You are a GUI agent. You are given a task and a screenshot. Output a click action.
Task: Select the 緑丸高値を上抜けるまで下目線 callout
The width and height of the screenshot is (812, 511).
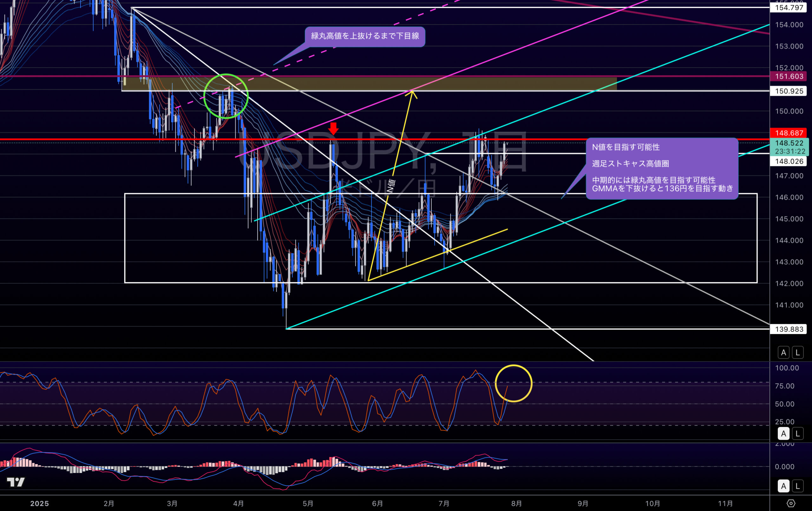tap(364, 36)
